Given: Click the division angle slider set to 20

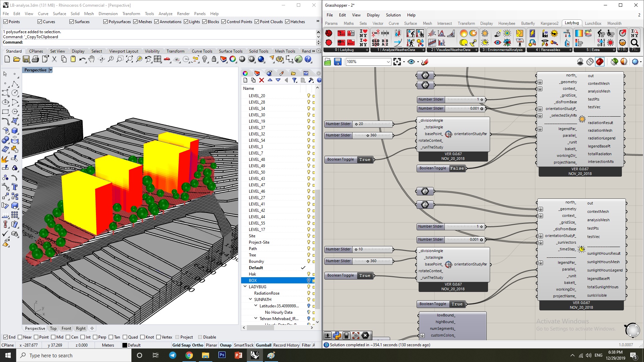Looking at the screenshot, I should click(x=359, y=124).
